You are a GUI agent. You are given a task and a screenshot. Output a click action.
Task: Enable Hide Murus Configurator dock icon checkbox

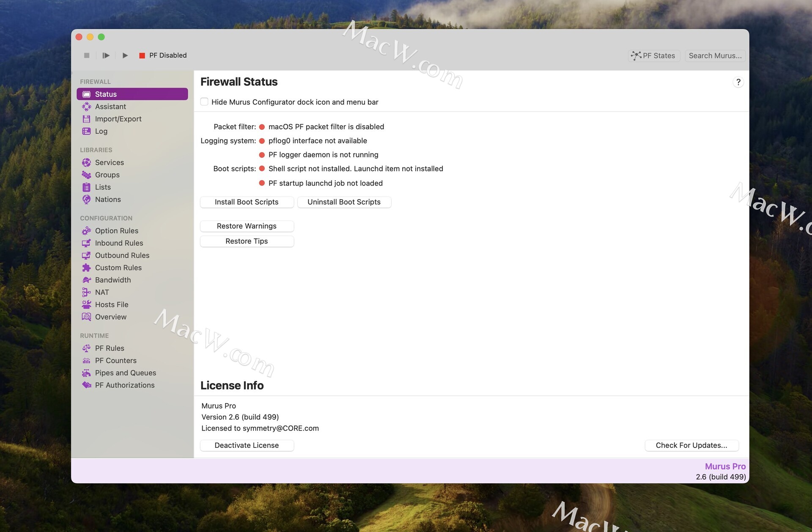point(204,102)
